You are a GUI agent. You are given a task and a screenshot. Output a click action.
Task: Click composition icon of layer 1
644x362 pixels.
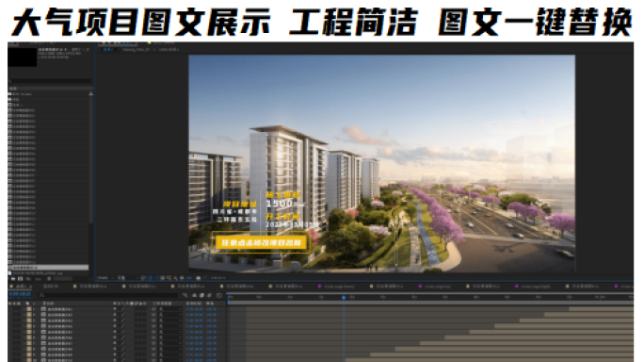43,309
